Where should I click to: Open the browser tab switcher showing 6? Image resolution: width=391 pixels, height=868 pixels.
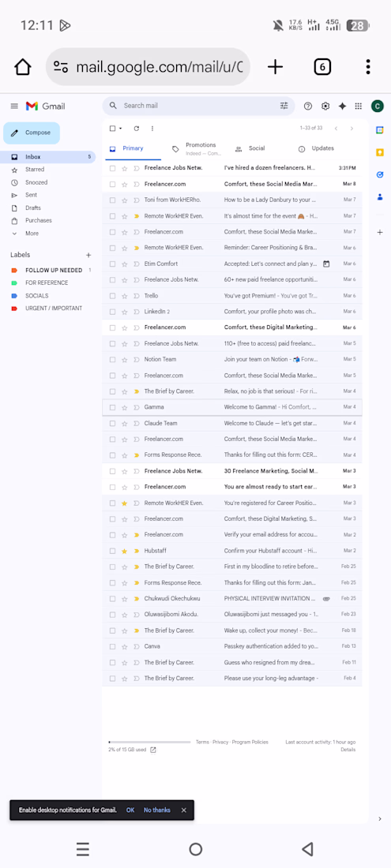pyautogui.click(x=322, y=67)
